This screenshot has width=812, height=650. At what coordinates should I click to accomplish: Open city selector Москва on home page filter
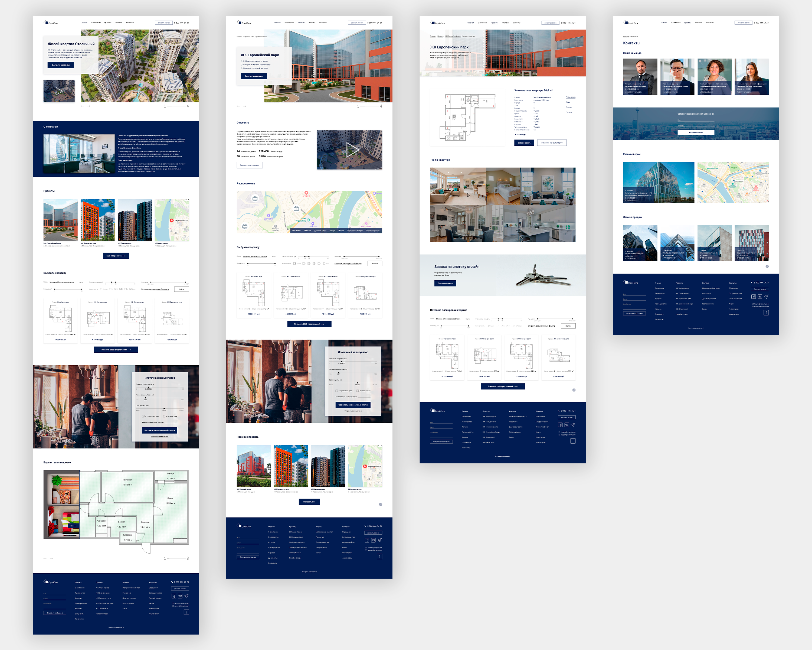[62, 282]
